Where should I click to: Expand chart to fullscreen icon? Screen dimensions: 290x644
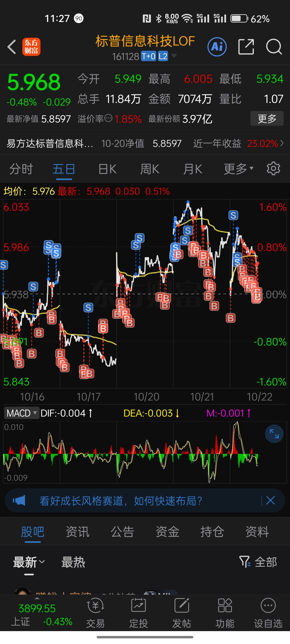pos(274,434)
